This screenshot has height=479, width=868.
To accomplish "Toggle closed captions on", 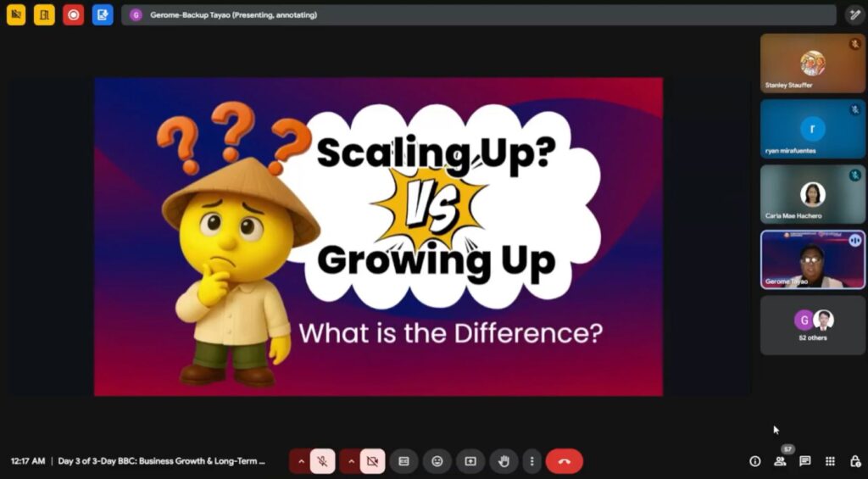I will point(404,461).
